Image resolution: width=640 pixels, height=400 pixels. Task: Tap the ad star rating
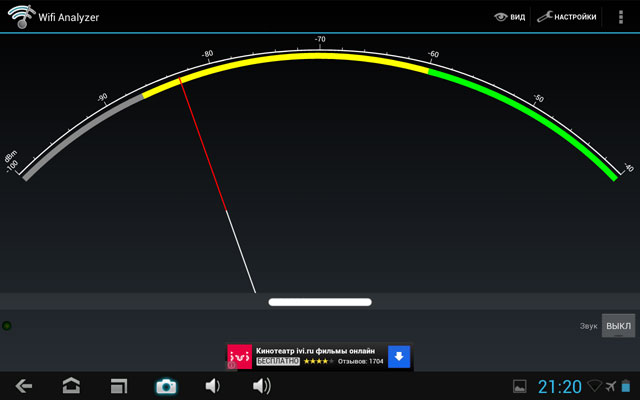pyautogui.click(x=318, y=361)
